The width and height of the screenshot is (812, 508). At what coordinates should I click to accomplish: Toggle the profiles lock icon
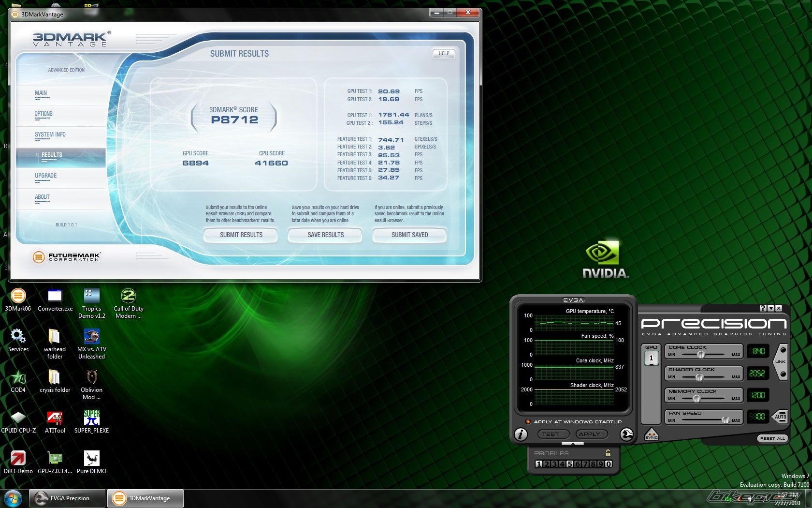[x=608, y=453]
